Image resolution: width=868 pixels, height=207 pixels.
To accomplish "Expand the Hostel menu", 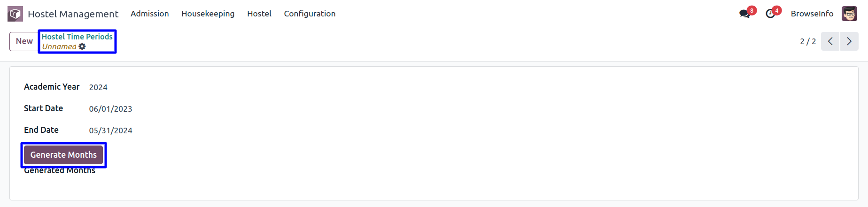I will (x=259, y=14).
